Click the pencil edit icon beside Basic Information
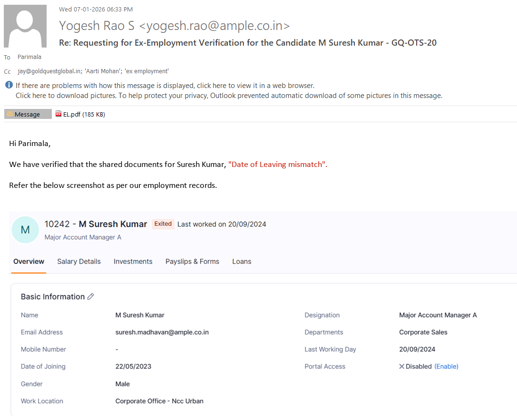Viewport: 517px width, 420px height. 91,297
